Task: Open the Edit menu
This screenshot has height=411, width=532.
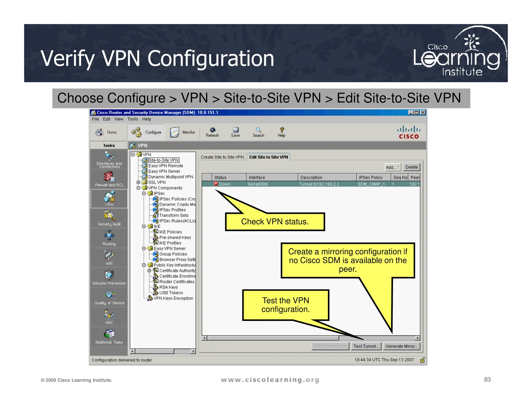Action: (x=107, y=119)
